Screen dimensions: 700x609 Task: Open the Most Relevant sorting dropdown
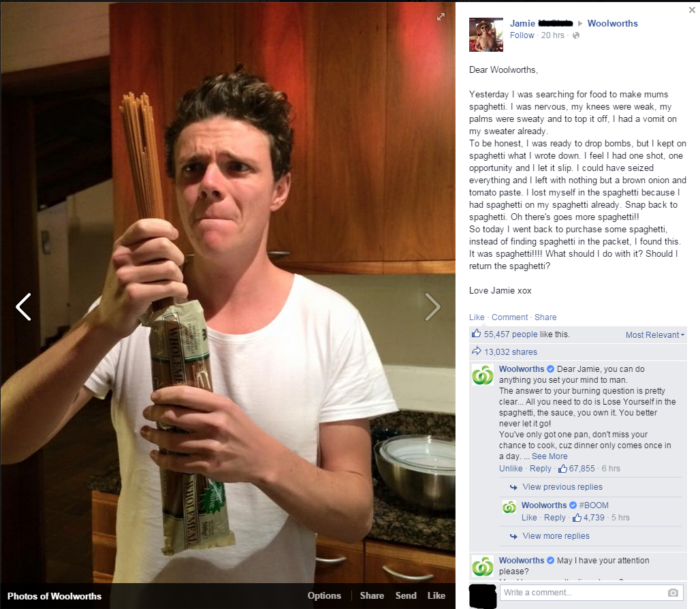[654, 335]
